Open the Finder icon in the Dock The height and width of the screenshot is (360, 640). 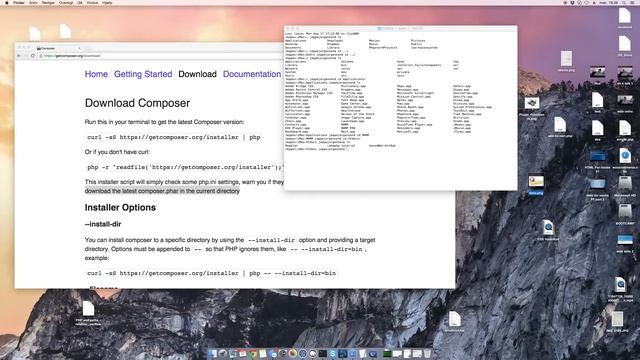tap(212, 353)
